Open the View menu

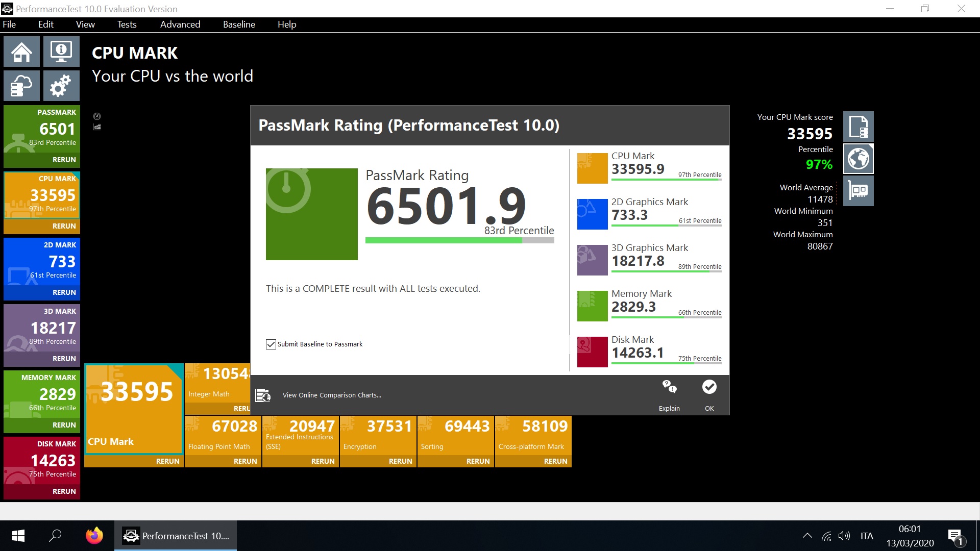pos(85,24)
